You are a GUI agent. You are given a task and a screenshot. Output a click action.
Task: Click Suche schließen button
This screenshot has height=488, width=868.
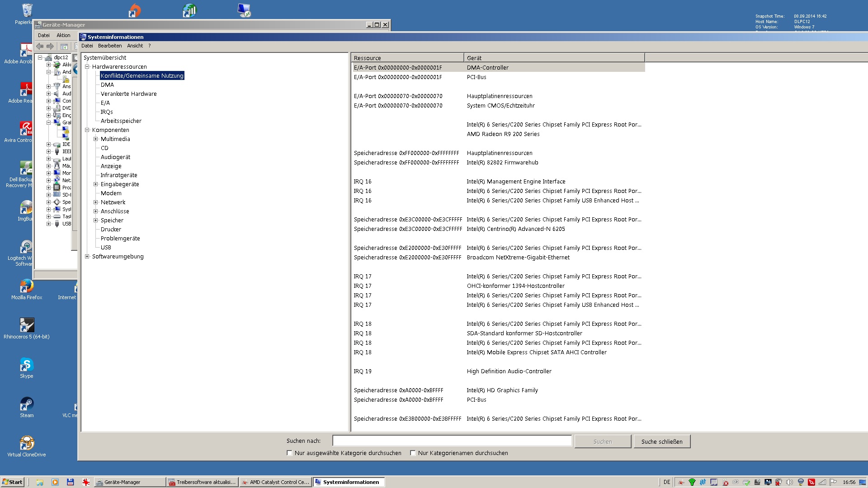tap(661, 441)
